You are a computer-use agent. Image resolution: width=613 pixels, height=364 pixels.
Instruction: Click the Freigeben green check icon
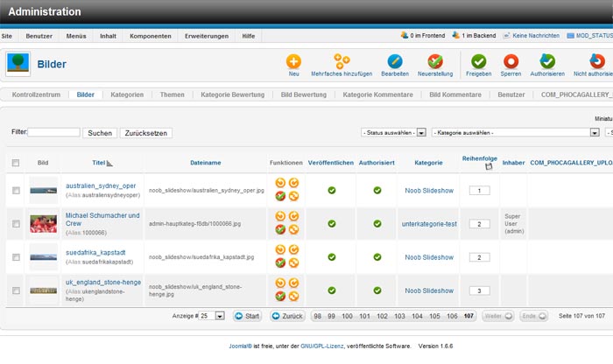[478, 61]
